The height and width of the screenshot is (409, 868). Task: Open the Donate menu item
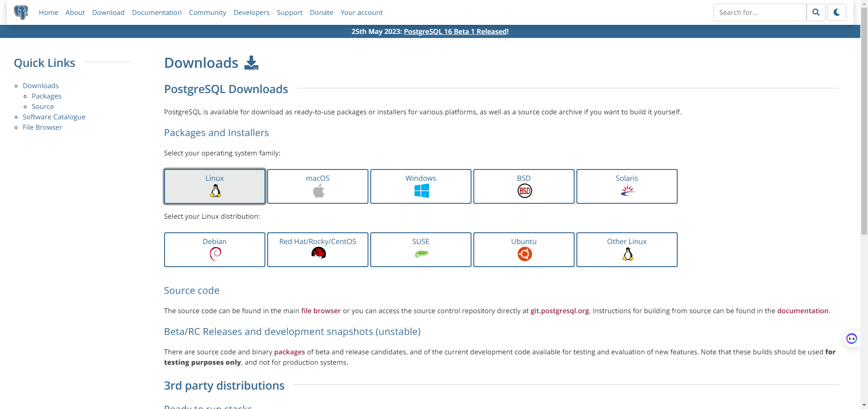click(x=321, y=13)
